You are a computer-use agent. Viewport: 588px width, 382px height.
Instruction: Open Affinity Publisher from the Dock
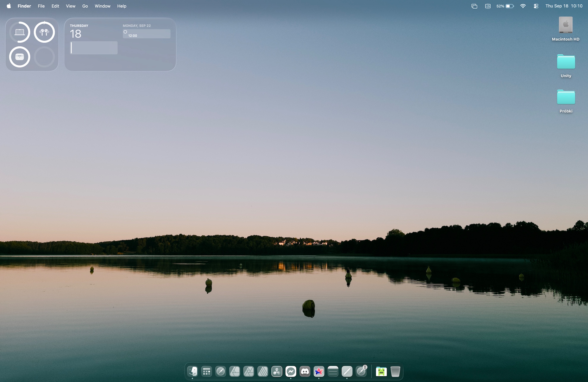263,371
